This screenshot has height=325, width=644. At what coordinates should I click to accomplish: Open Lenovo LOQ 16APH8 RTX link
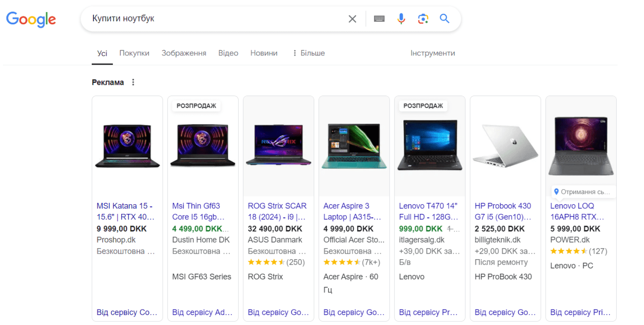(577, 211)
